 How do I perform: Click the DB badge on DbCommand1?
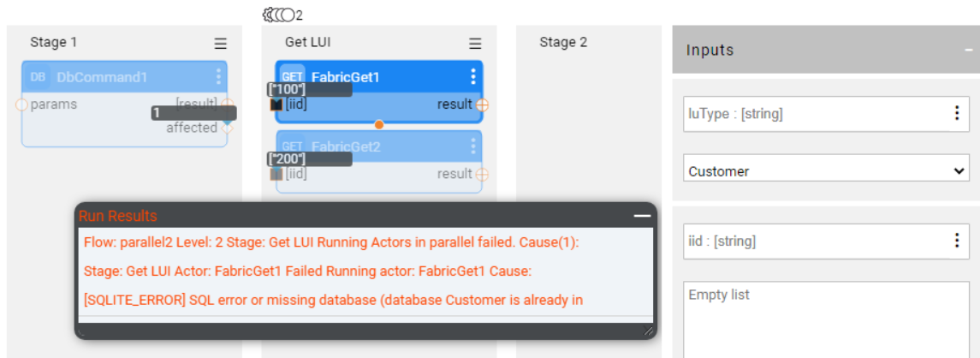point(38,77)
